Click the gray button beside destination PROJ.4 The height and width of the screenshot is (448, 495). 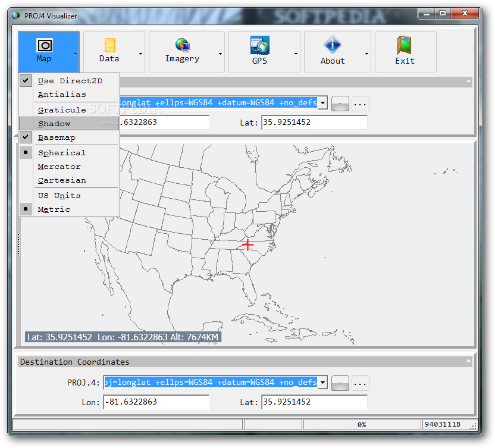coord(340,383)
